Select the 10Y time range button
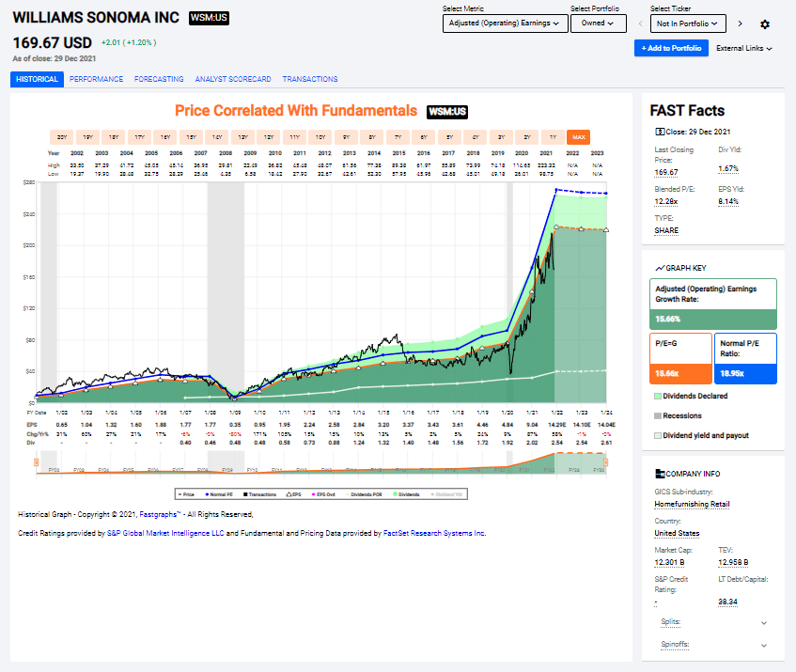This screenshot has width=796, height=672. pyautogui.click(x=320, y=137)
